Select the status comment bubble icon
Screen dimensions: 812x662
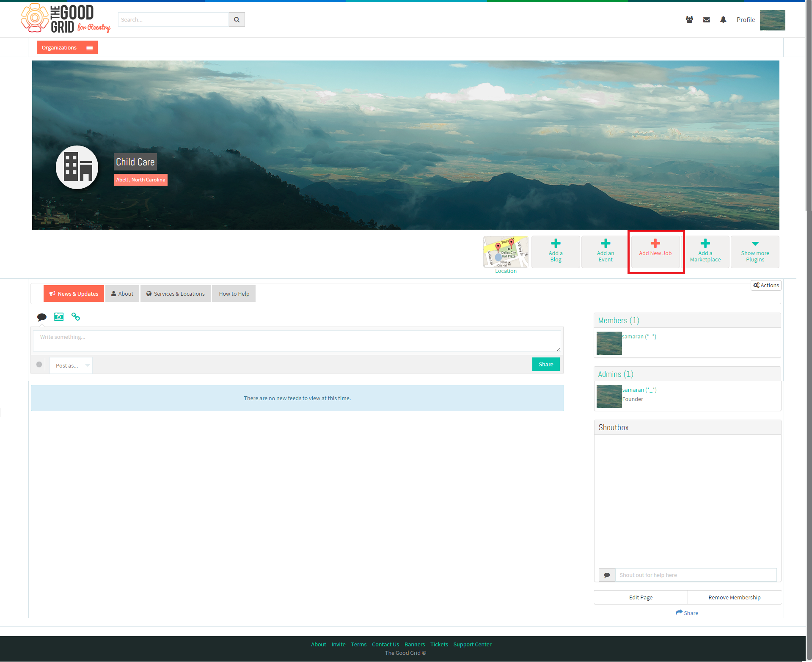coord(41,317)
